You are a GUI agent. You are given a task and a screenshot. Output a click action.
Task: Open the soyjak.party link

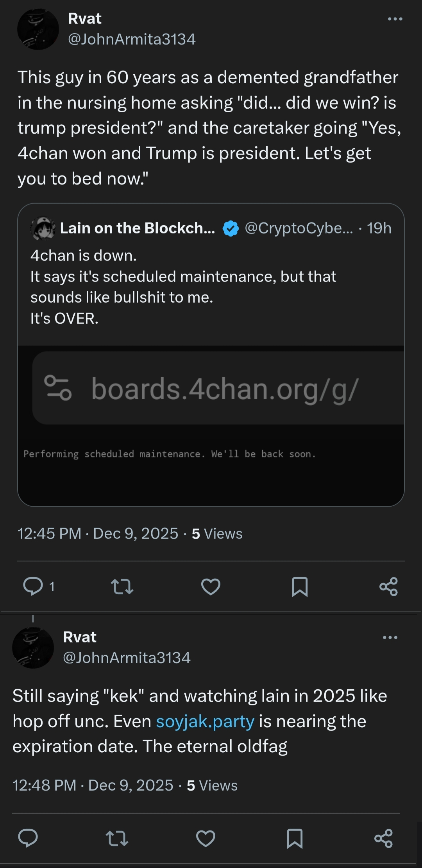[x=205, y=721]
